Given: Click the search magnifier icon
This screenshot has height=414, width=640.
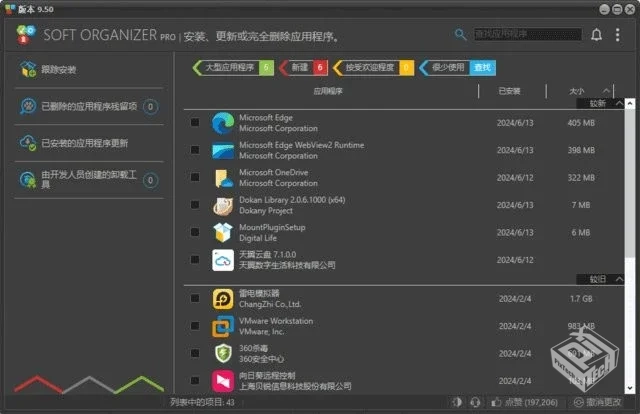Looking at the screenshot, I should click(x=460, y=35).
